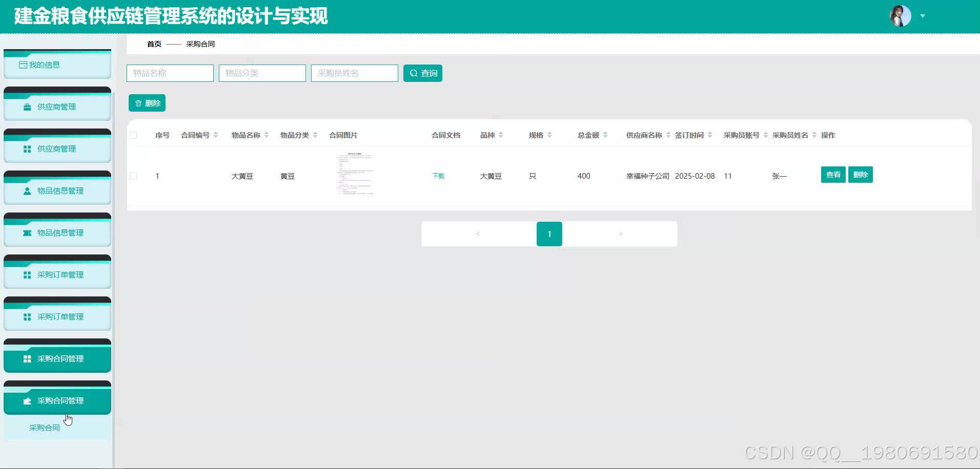Focus the 物品名称 search field
Viewport: 980px width, 469px height.
point(170,73)
